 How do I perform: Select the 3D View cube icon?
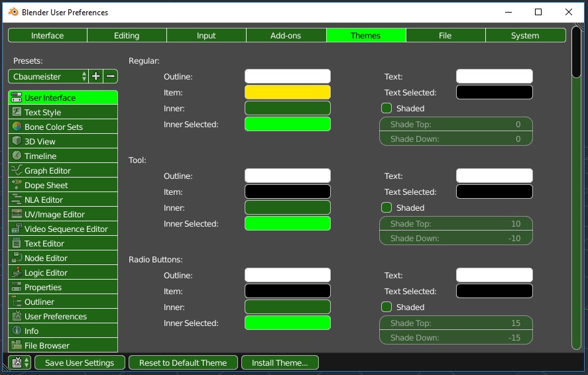(x=17, y=141)
